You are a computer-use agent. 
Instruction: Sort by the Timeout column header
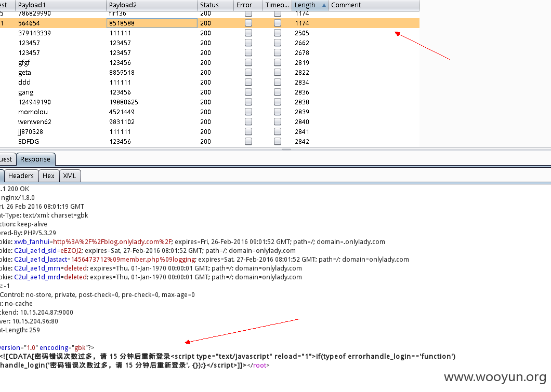(x=277, y=5)
